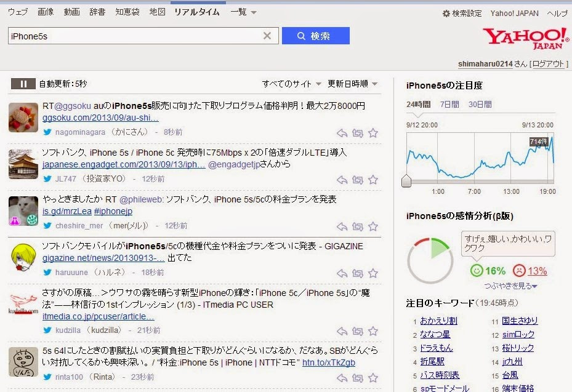Click the graph timeline slider handle
The image size is (572, 392).
[x=406, y=181]
